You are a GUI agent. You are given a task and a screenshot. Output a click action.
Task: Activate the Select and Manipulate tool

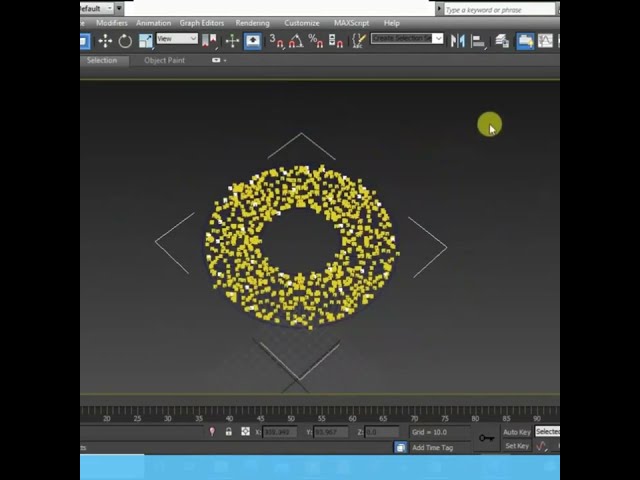tap(232, 41)
